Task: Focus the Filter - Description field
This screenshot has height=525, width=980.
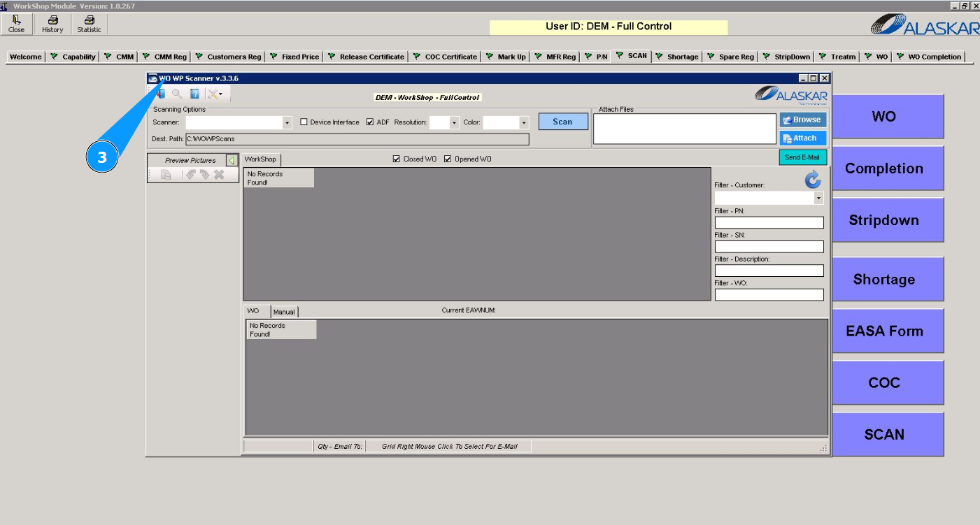Action: pos(769,271)
